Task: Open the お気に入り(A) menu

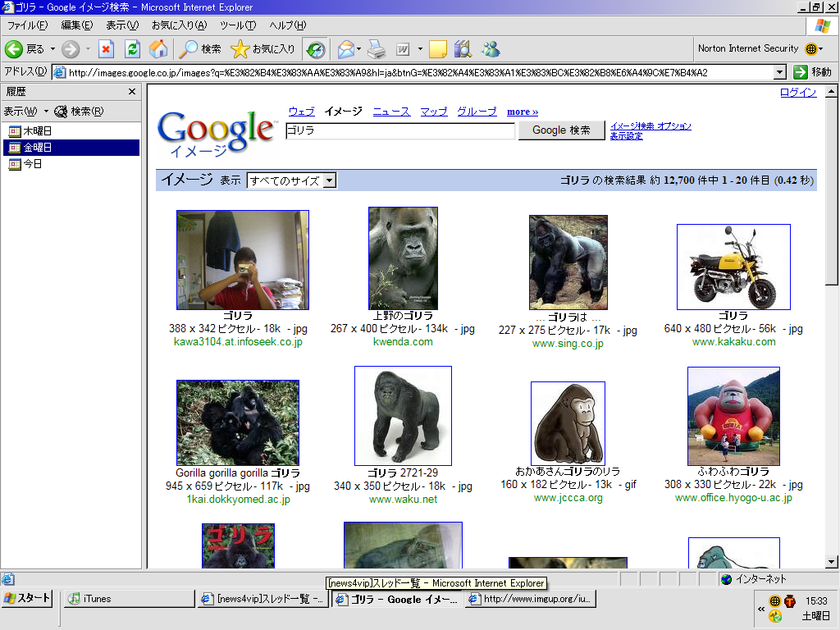Action: tap(179, 25)
